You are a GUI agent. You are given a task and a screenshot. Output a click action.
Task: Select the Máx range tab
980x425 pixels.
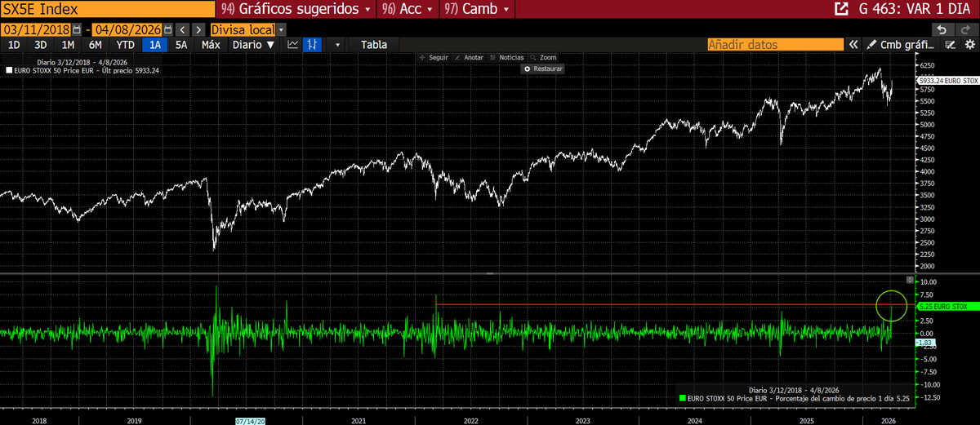(x=211, y=45)
